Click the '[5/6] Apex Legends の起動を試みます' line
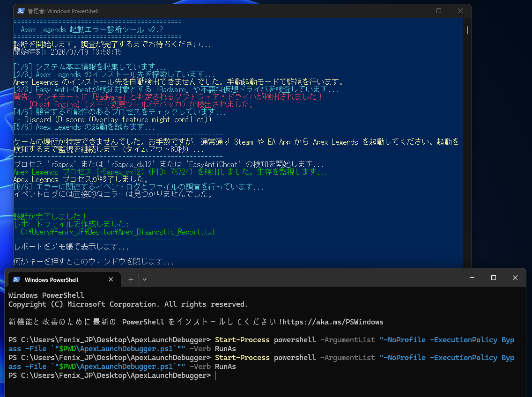The width and height of the screenshot is (532, 397). pos(84,127)
